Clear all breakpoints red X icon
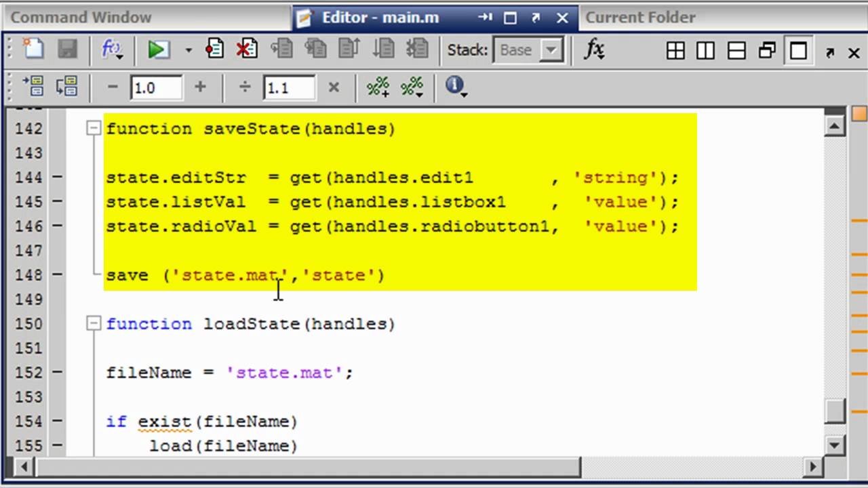868x488 pixels. pos(246,49)
